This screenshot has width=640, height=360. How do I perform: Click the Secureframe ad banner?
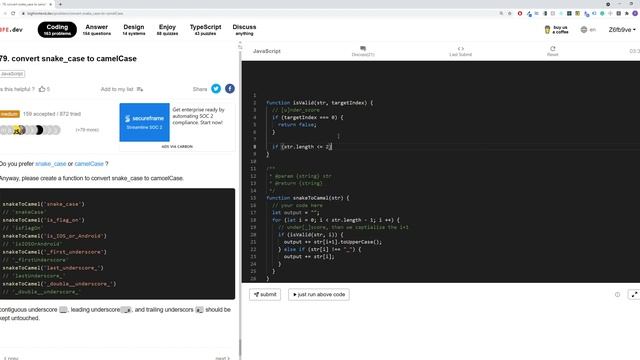click(144, 122)
